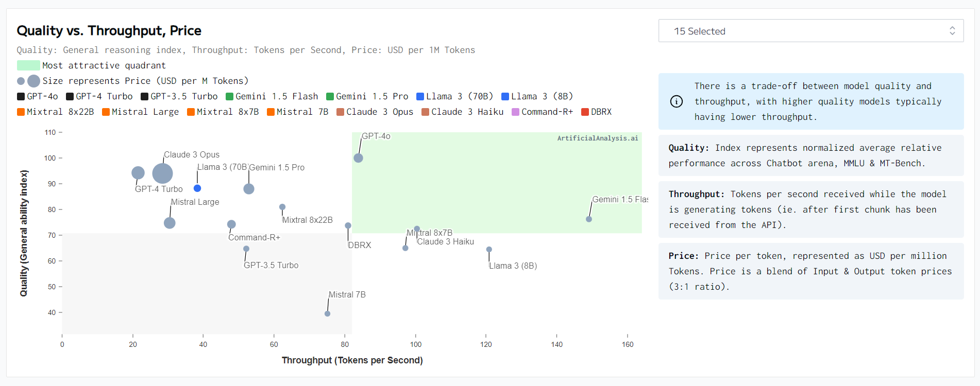Click the Claude 3 Opus legend color swatch

340,112
